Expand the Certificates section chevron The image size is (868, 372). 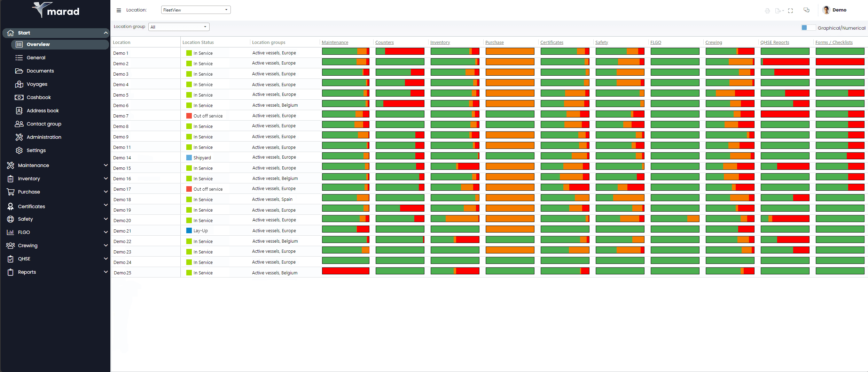(x=105, y=205)
